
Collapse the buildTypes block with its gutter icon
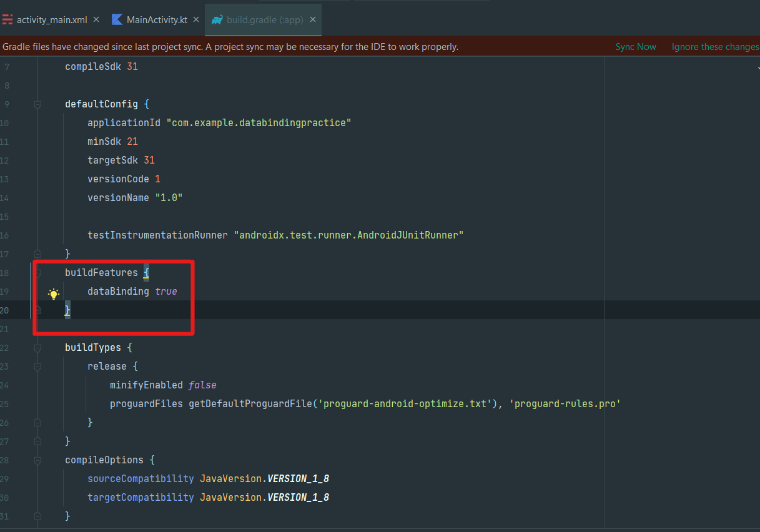37,347
